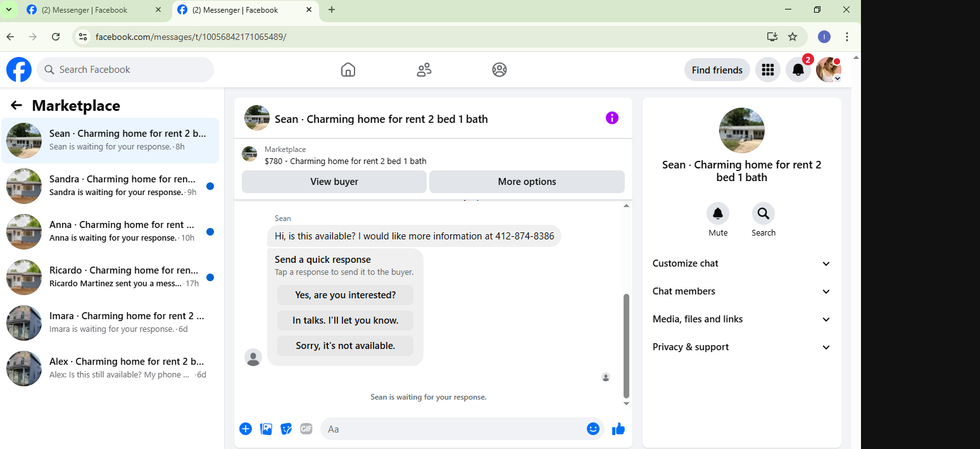Click the browser address bar URL

coord(191,37)
